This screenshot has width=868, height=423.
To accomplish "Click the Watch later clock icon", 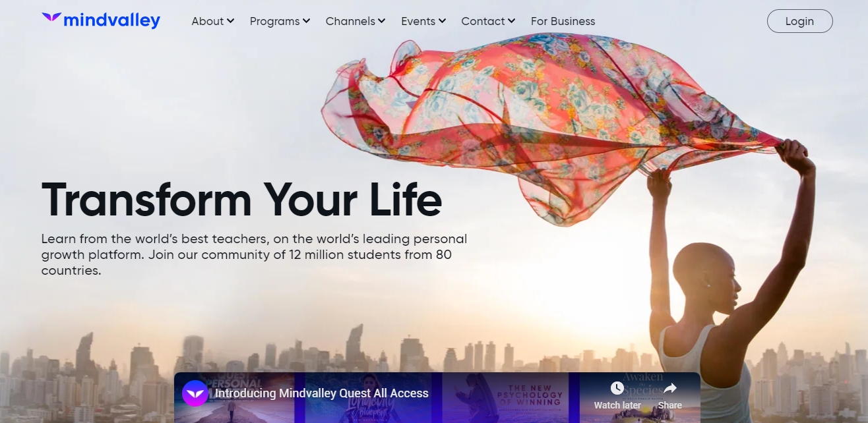I will click(x=617, y=389).
